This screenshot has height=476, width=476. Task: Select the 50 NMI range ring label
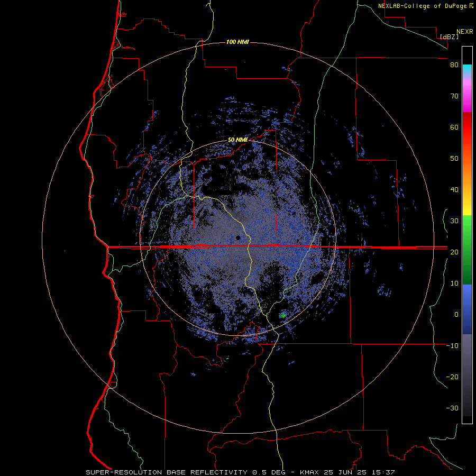237,140
